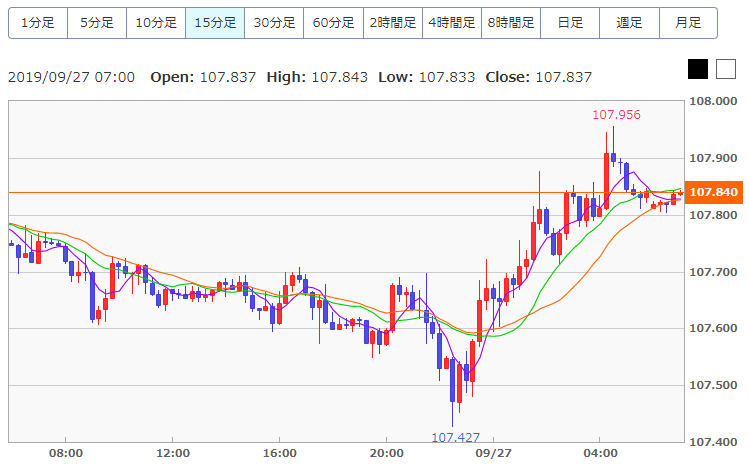Select the 1分足 timeframe tab
Image resolution: width=749 pixels, height=466 pixels.
(38, 22)
